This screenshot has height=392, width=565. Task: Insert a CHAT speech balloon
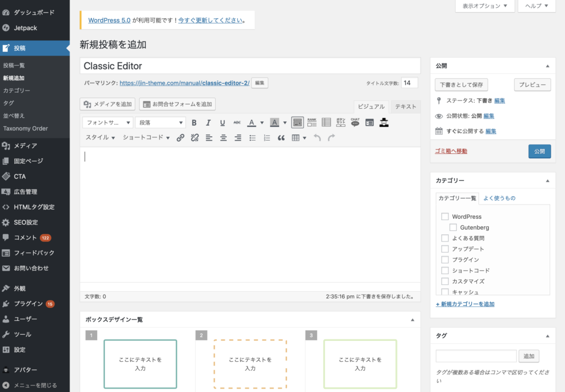coord(355,122)
